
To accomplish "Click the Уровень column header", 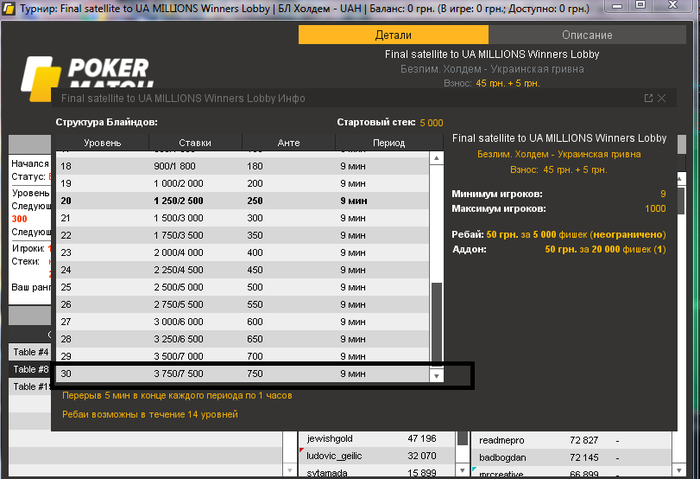I will [x=102, y=143].
